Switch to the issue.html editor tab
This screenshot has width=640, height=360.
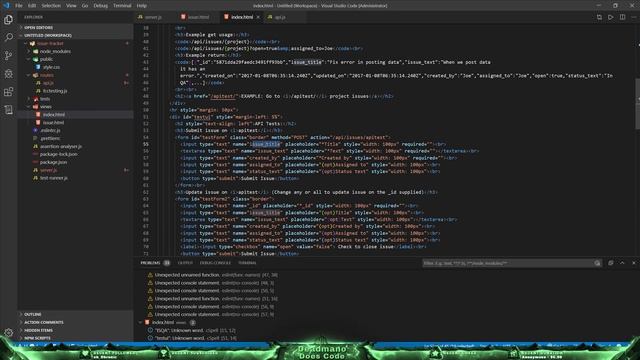198,17
